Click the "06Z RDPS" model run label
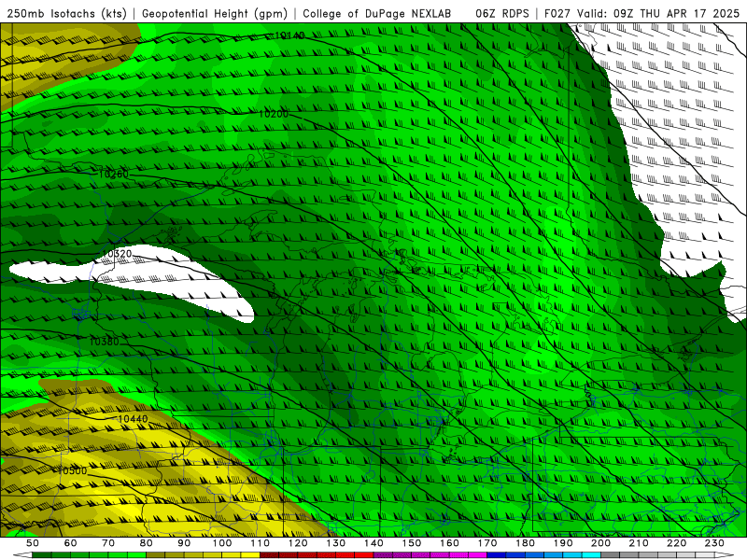747x560 pixels. pyautogui.click(x=502, y=13)
